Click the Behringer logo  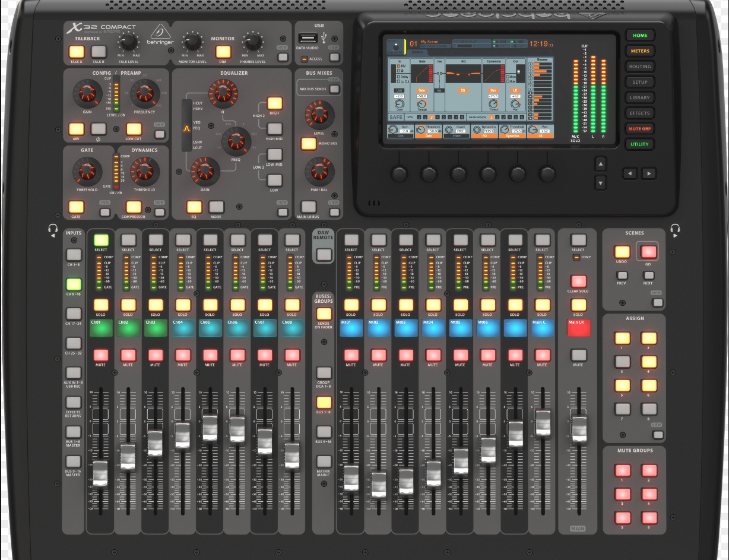[x=159, y=35]
